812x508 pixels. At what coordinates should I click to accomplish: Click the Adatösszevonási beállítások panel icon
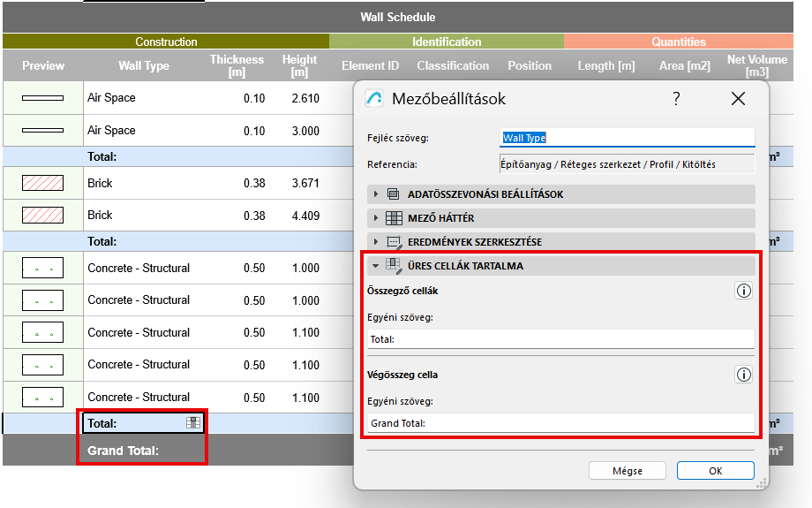coord(393,194)
